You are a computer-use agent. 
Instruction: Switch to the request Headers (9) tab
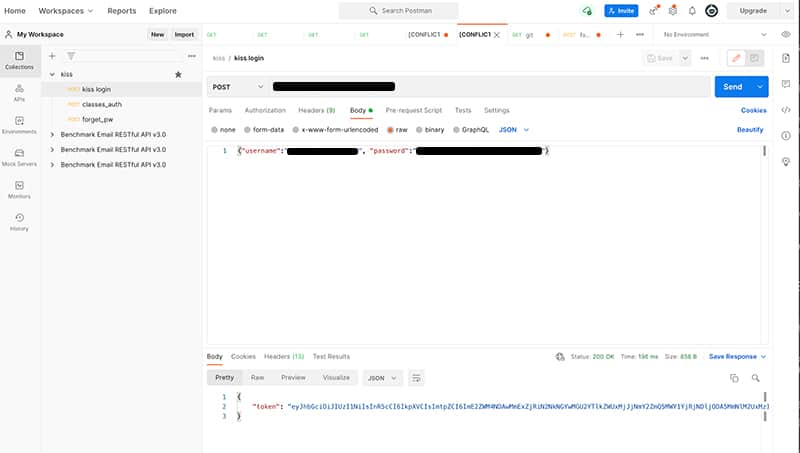pos(317,110)
